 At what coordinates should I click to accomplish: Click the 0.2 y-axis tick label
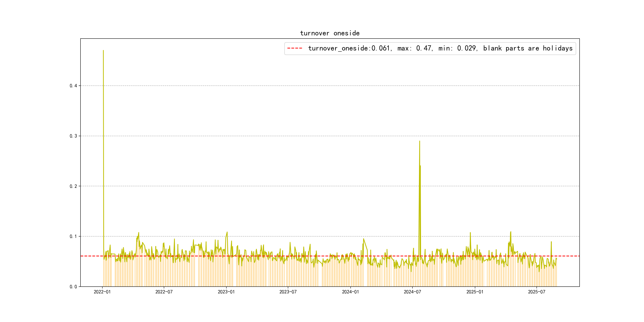73,186
